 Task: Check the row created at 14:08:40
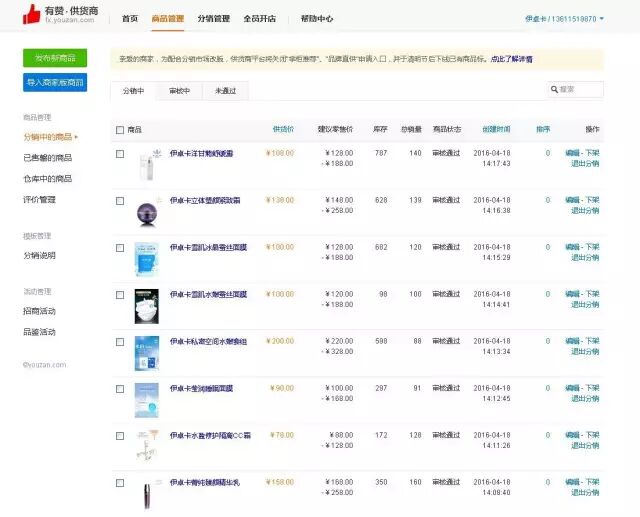point(120,483)
